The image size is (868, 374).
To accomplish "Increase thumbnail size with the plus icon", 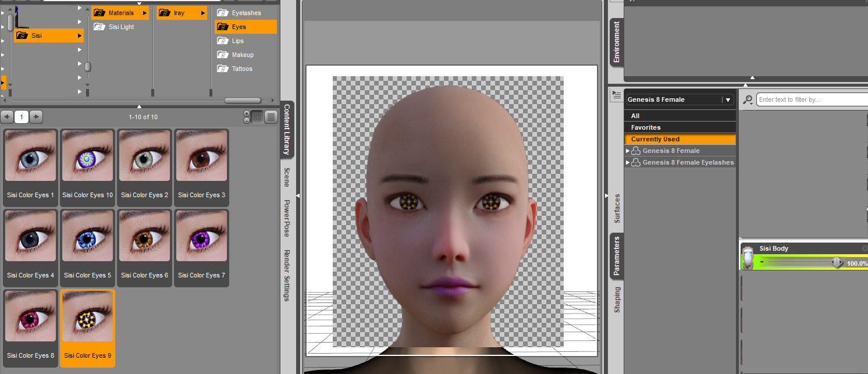I will (x=247, y=113).
